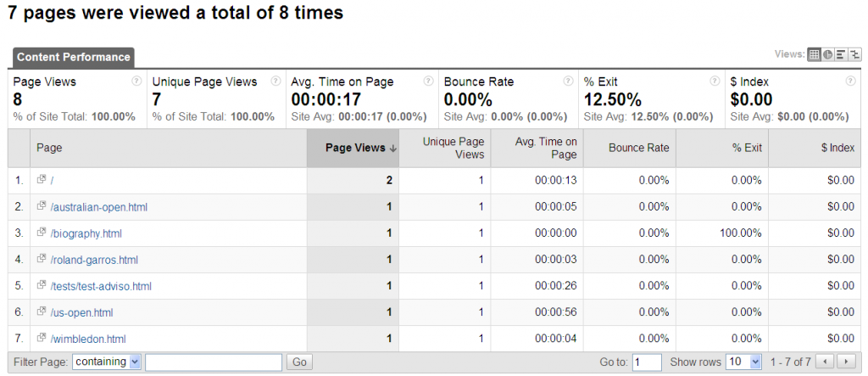This screenshot has height=376, width=868.
Task: Sort by Page Views column header
Action: (360, 148)
